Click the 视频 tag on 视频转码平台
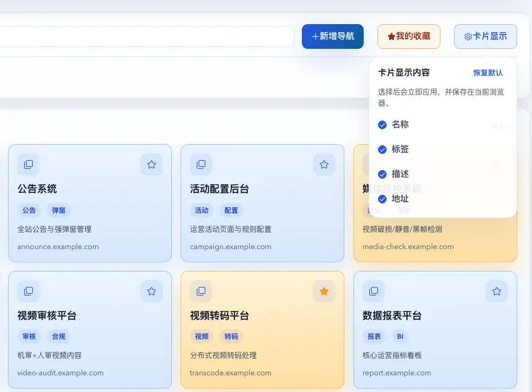This screenshot has width=532, height=392. [202, 336]
